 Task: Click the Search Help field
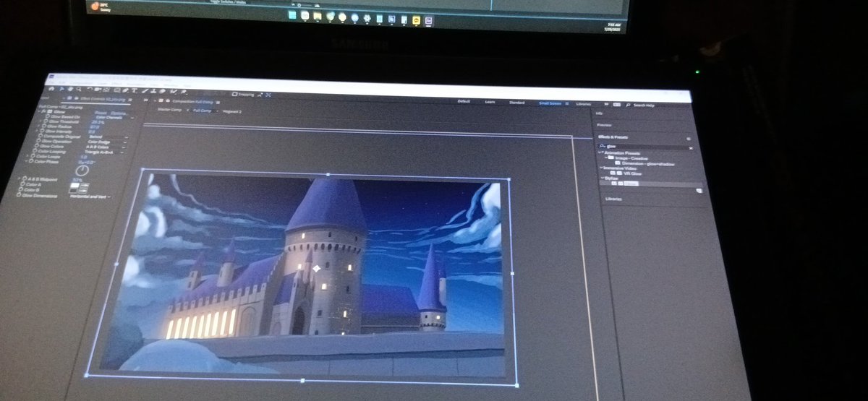644,105
